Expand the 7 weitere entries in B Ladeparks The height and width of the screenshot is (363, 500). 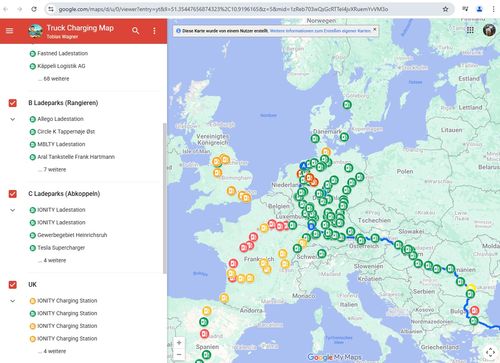(52, 169)
